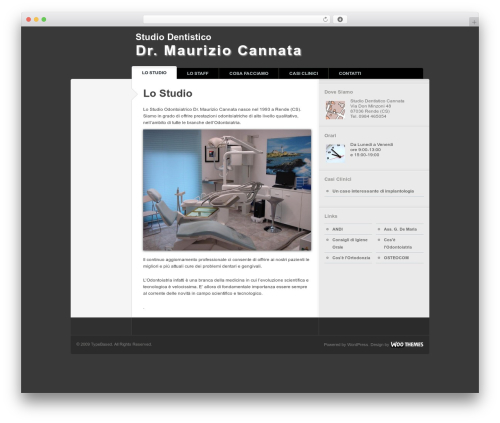The image size is (500, 423).
Task: Click the 'Powered by WordPress' footer text
Action: (x=346, y=344)
